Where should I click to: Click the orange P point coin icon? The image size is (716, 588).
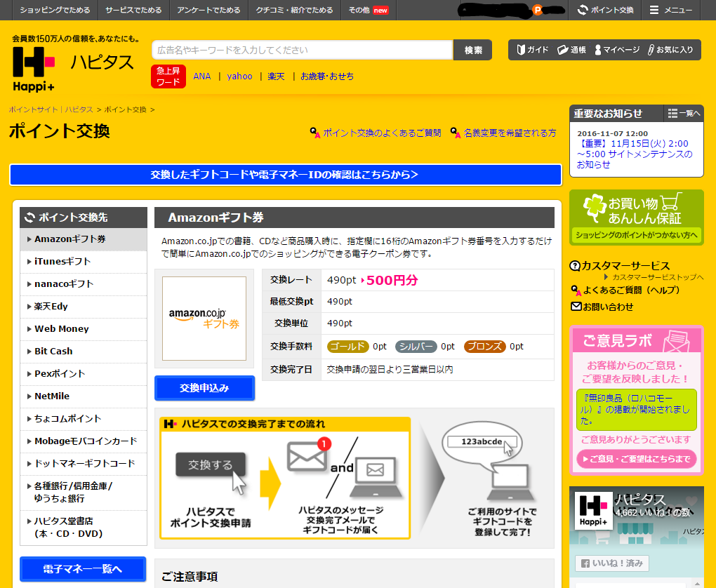[538, 10]
